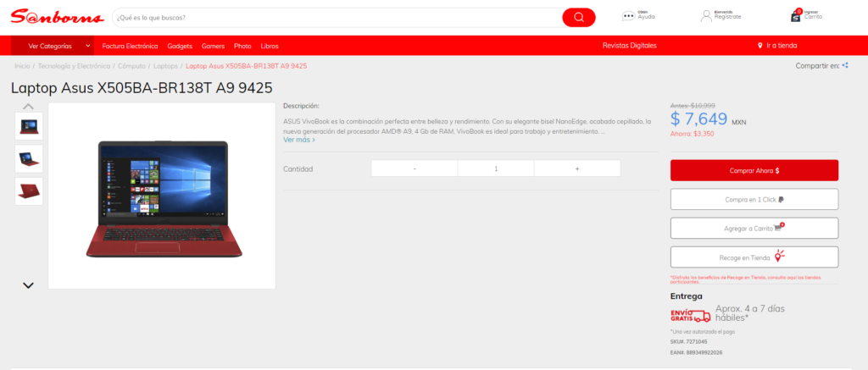This screenshot has height=370, width=868.
Task: Click the Ir a tienda link
Action: pos(777,46)
